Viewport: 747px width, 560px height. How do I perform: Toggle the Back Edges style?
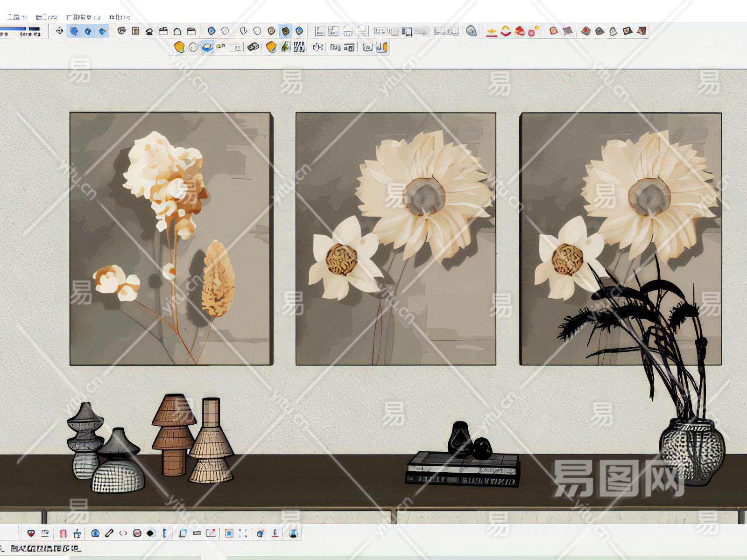(226, 31)
